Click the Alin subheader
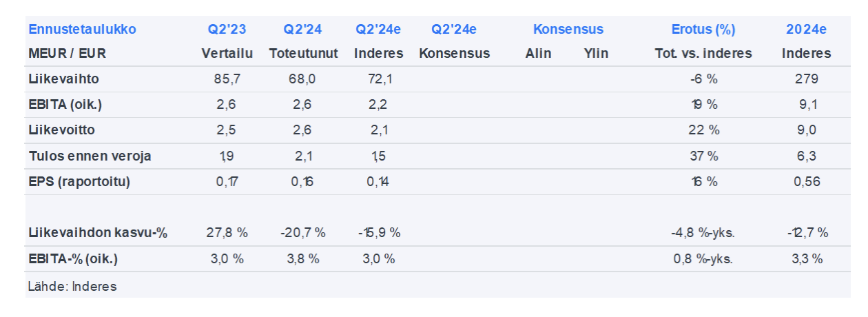The image size is (868, 317). click(x=538, y=53)
